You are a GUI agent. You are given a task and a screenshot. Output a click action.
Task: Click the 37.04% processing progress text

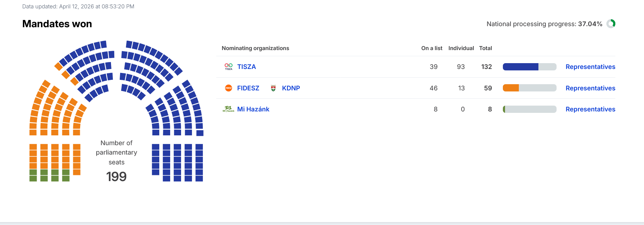pos(590,24)
